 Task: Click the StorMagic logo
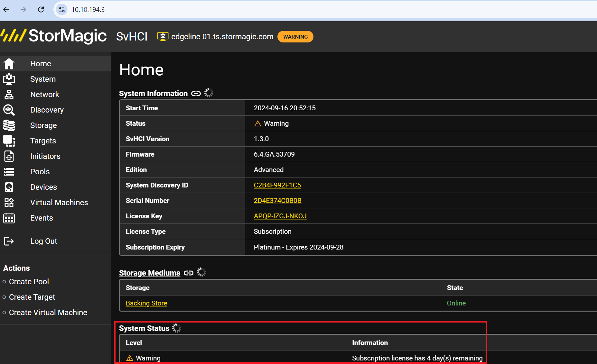53,36
